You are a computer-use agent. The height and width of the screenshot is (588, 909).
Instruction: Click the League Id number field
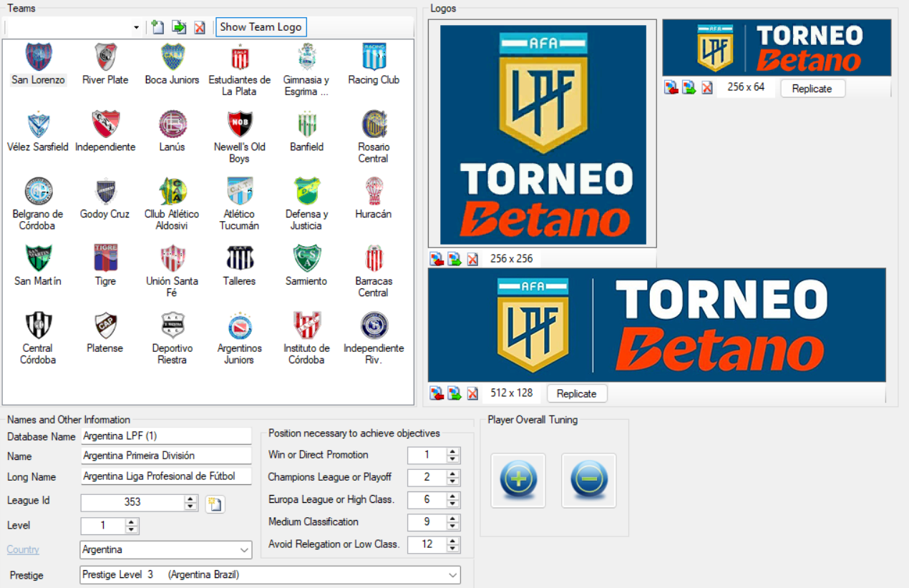coord(133,502)
